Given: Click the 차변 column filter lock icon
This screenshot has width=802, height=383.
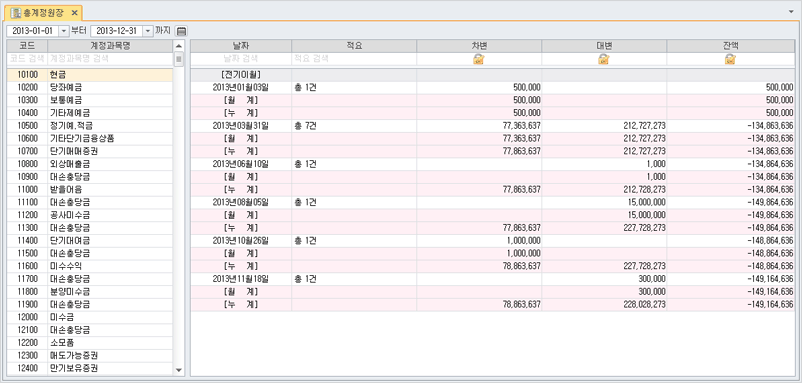Looking at the screenshot, I should [479, 59].
